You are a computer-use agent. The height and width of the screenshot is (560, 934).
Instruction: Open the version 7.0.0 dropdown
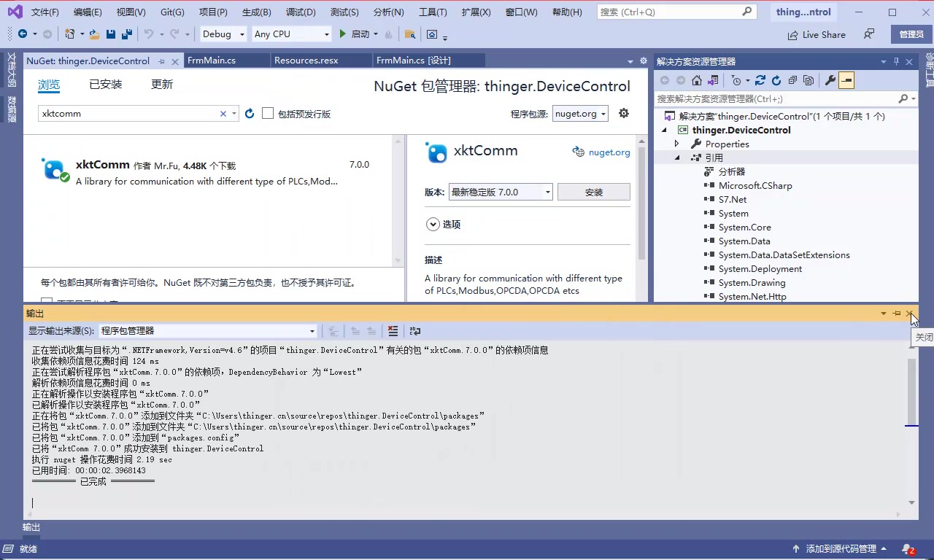pyautogui.click(x=501, y=192)
